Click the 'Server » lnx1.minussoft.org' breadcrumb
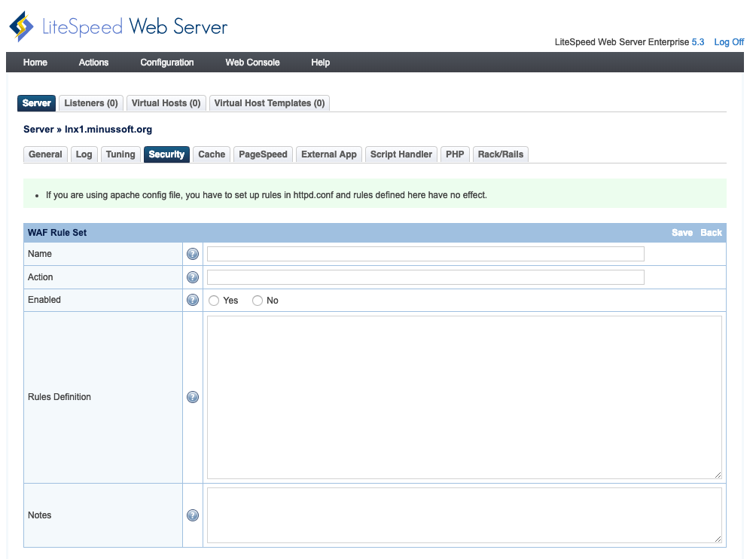 tap(88, 130)
